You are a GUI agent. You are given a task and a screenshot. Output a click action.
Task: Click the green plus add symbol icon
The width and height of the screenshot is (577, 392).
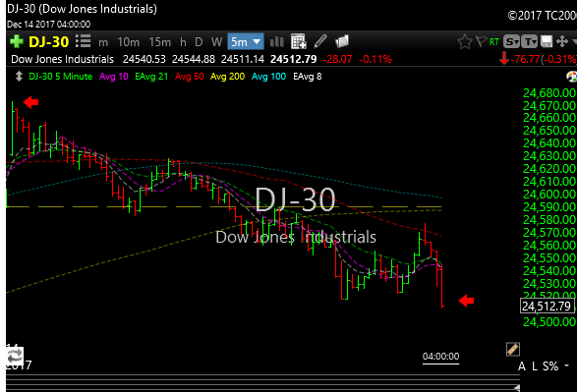[16, 41]
